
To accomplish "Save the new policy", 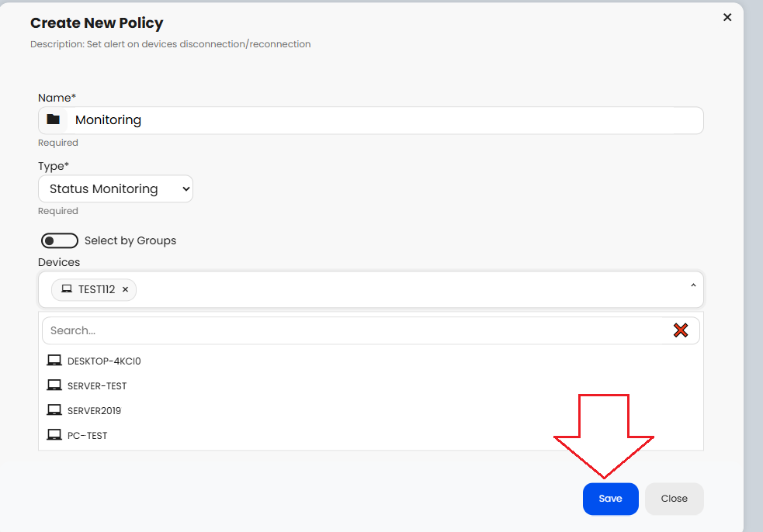I will [x=610, y=499].
